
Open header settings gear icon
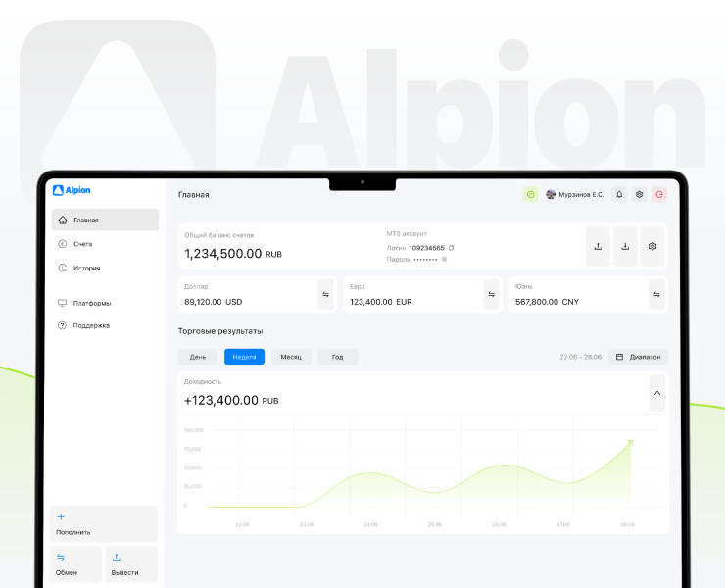click(640, 195)
